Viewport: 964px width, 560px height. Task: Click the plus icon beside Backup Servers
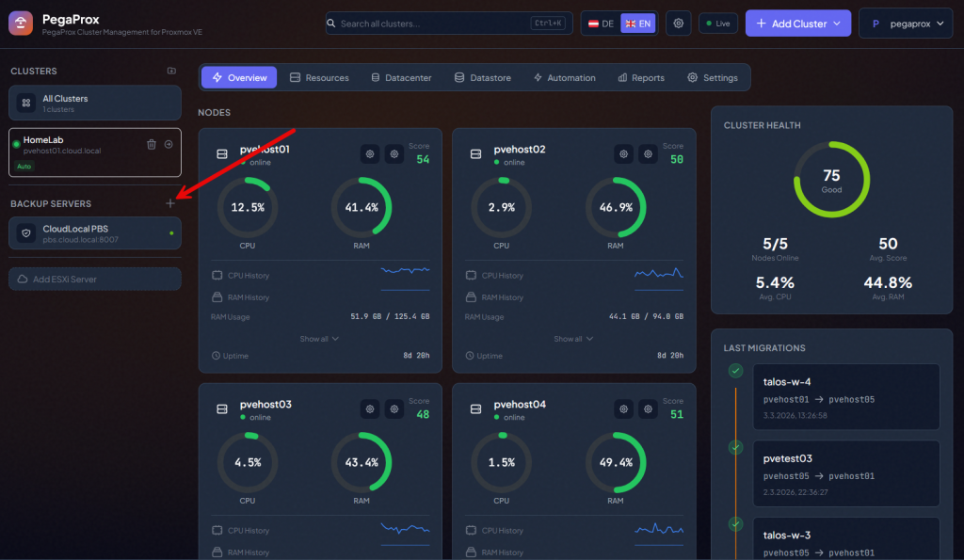coord(170,203)
